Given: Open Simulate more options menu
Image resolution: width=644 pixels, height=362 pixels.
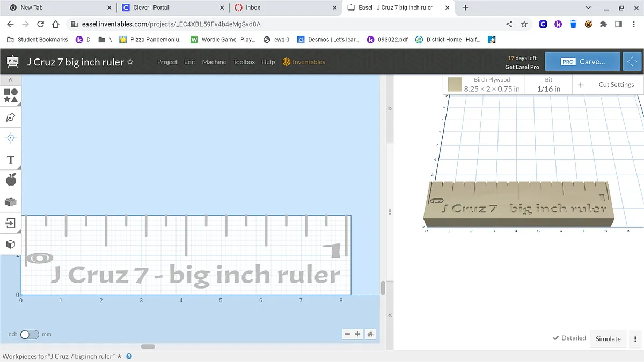Looking at the screenshot, I should click(x=635, y=339).
